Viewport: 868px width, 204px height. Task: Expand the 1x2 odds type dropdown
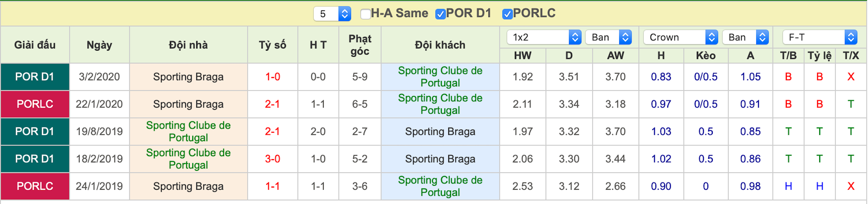click(x=544, y=37)
